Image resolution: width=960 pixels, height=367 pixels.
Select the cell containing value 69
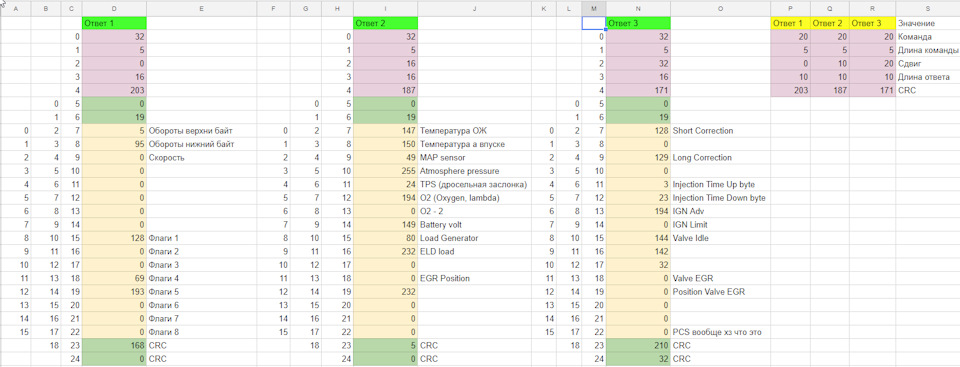pos(114,278)
